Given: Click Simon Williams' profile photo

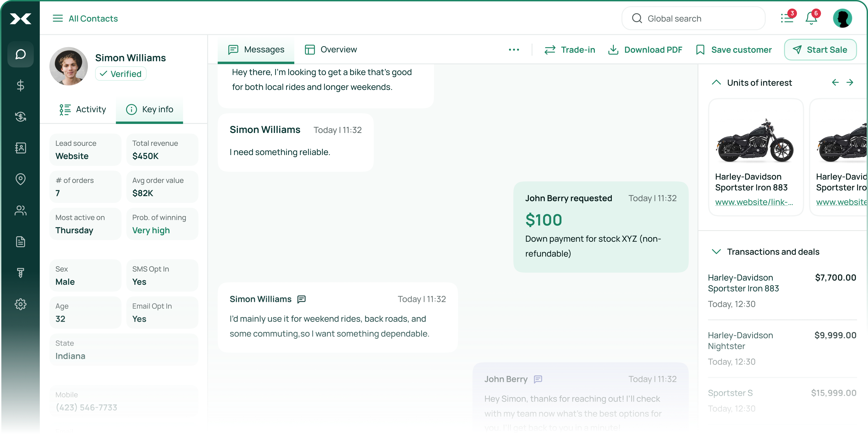Looking at the screenshot, I should pos(69,66).
